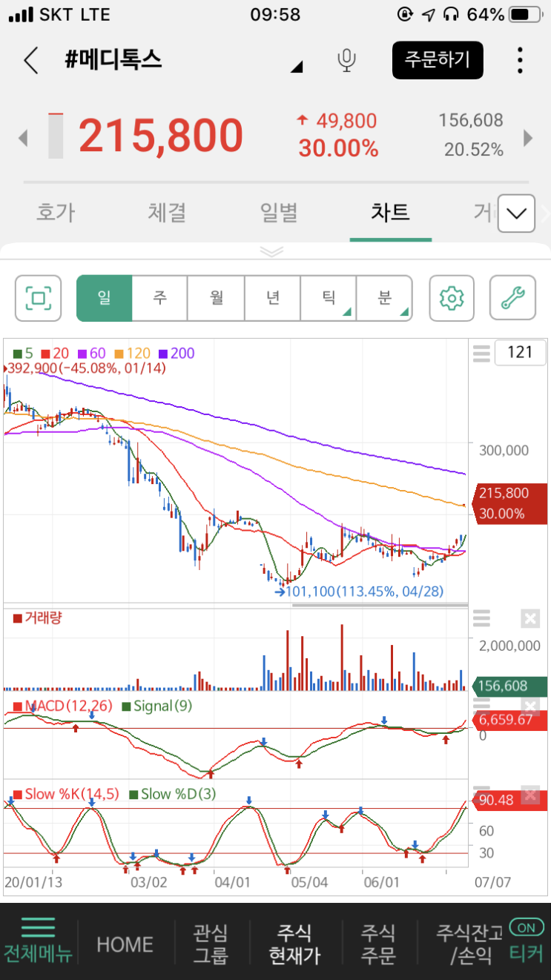The height and width of the screenshot is (980, 551).
Task: Tap the rotation lock icon in the status bar
Action: 406,14
